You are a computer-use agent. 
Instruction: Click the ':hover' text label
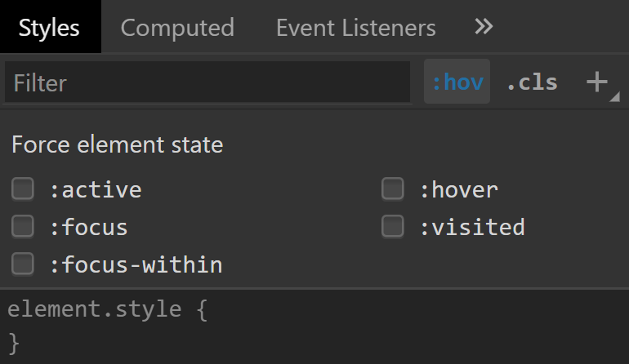458,190
